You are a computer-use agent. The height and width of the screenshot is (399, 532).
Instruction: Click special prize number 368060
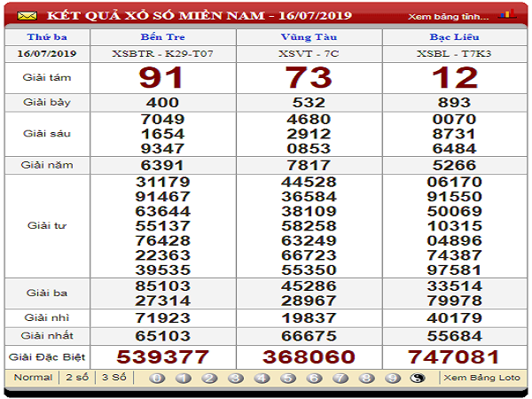click(309, 357)
